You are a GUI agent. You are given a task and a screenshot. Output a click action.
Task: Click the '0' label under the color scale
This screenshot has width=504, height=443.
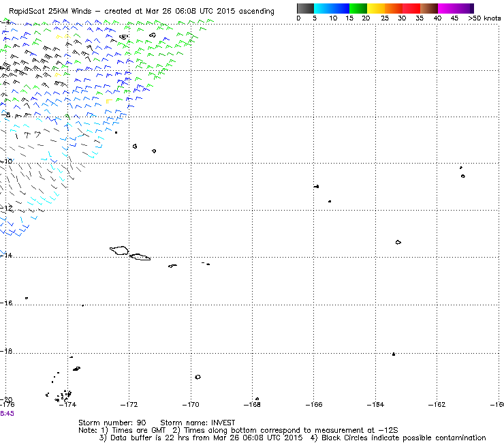298,18
